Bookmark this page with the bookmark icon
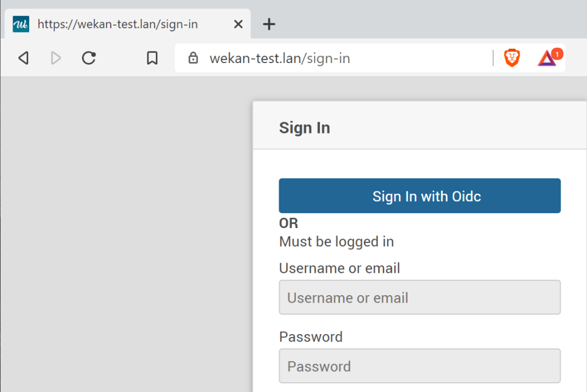 tap(152, 58)
